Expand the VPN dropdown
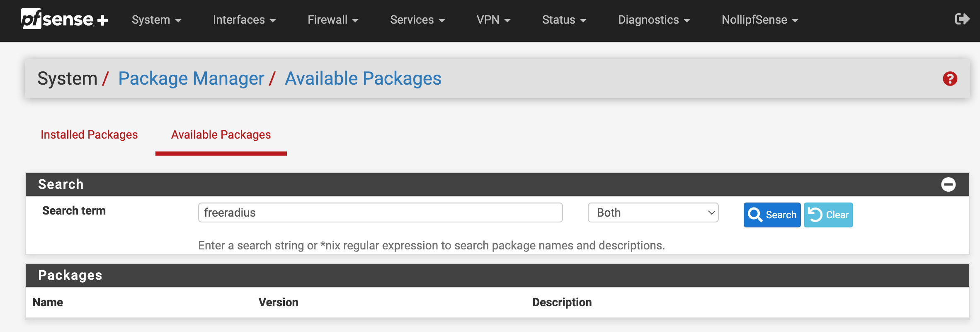Screen dimensions: 980x332 (493, 20)
